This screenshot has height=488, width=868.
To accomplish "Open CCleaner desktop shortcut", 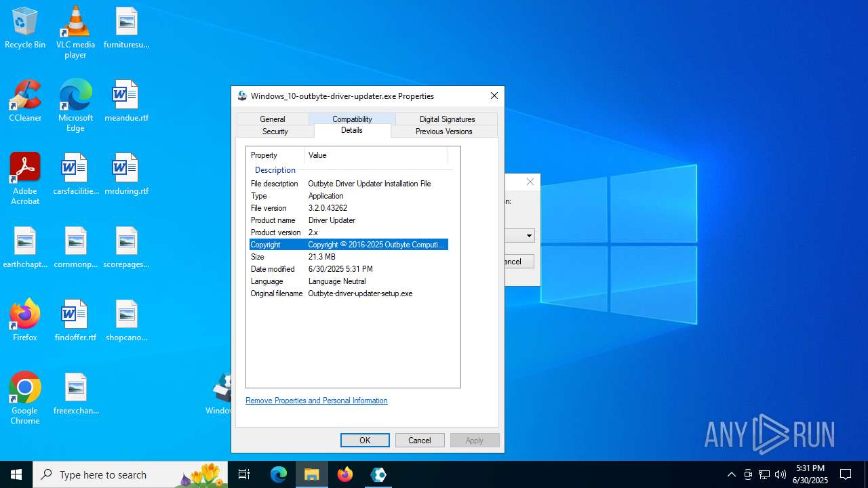I will 25,102.
